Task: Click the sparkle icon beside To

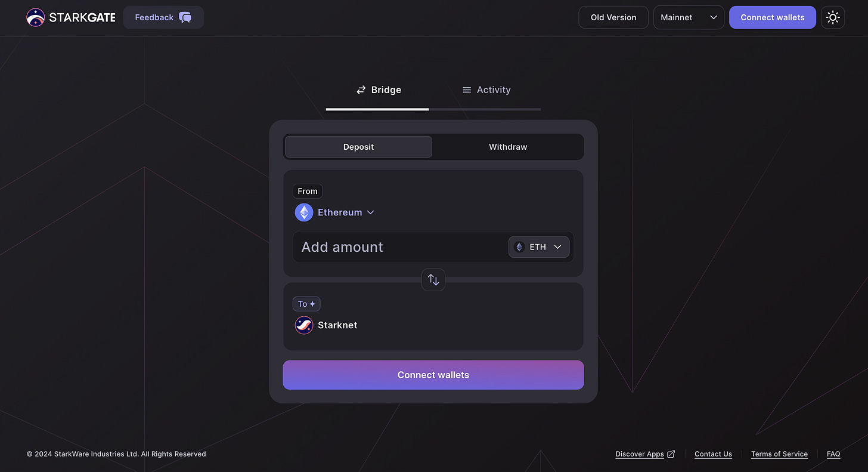Action: coord(312,304)
